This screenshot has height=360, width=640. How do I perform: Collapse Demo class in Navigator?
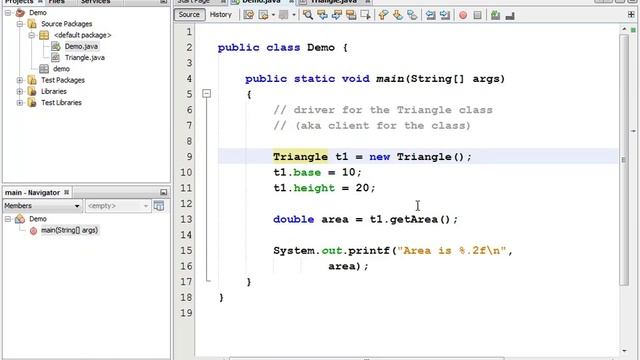pyautogui.click(x=8, y=219)
